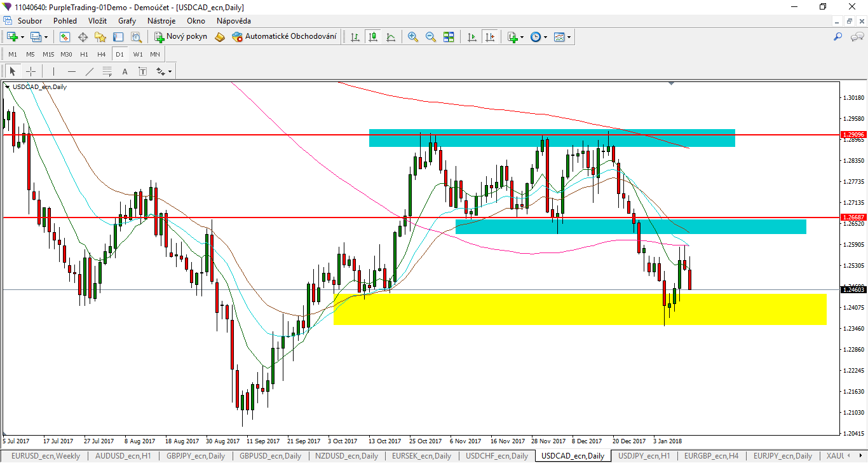Switch to line chart type

tap(391, 37)
